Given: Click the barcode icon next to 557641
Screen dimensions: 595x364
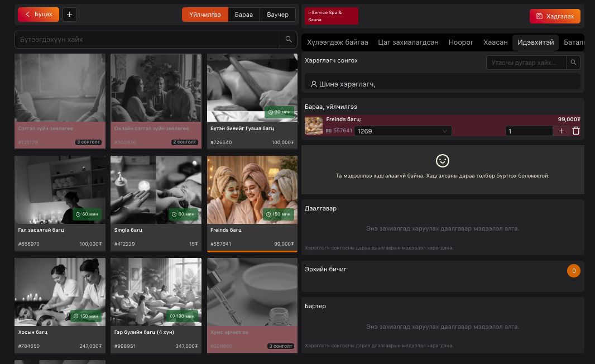Looking at the screenshot, I should pos(329,131).
